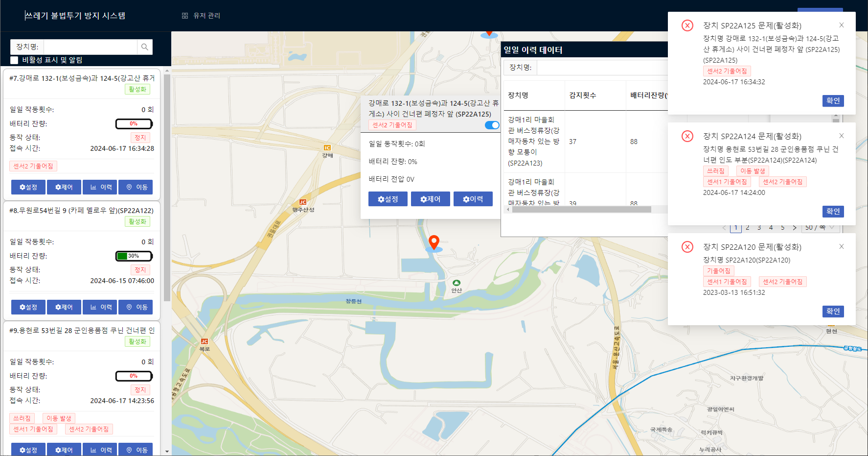Image resolution: width=868 pixels, height=456 pixels.
Task: Click the 이동 발생 tag on device #9 card
Action: (x=59, y=418)
